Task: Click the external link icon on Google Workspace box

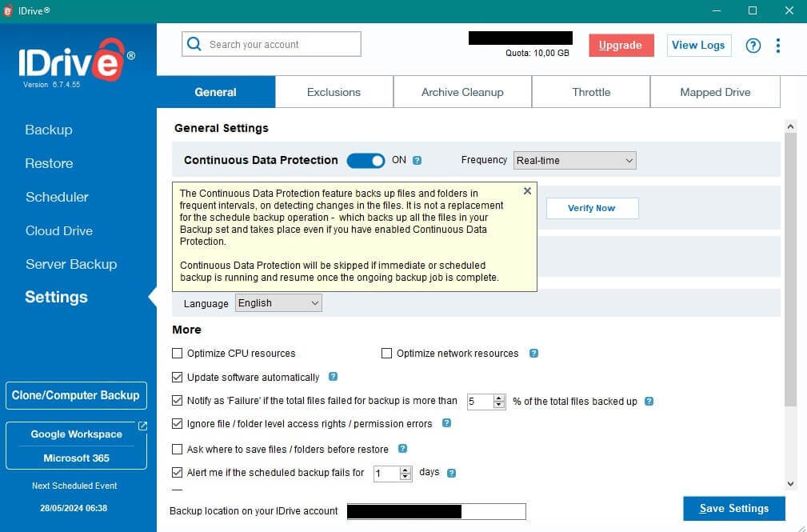Action: click(142, 426)
